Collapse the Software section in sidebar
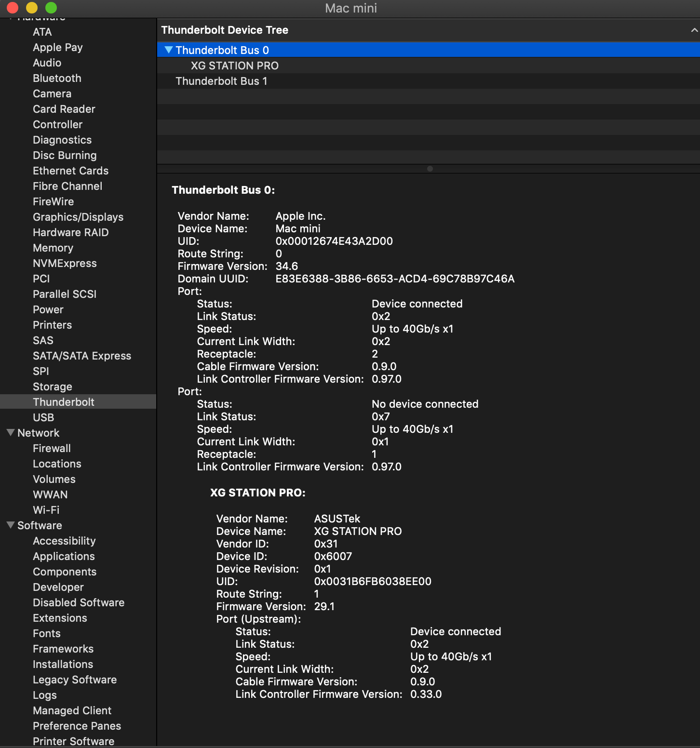 tap(10, 525)
